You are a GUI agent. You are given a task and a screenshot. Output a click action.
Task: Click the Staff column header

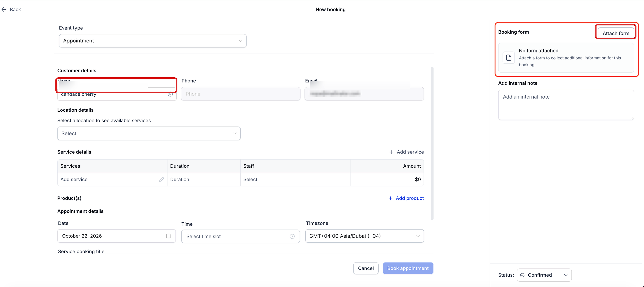click(x=295, y=166)
